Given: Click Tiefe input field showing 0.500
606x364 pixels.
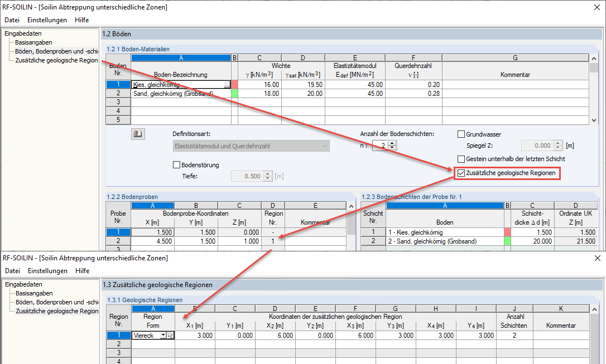Looking at the screenshot, I should click(x=247, y=176).
